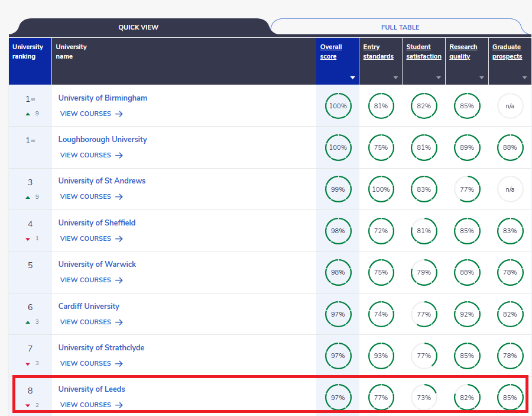
Task: Switch to the Full Table tab
Action: [x=400, y=27]
